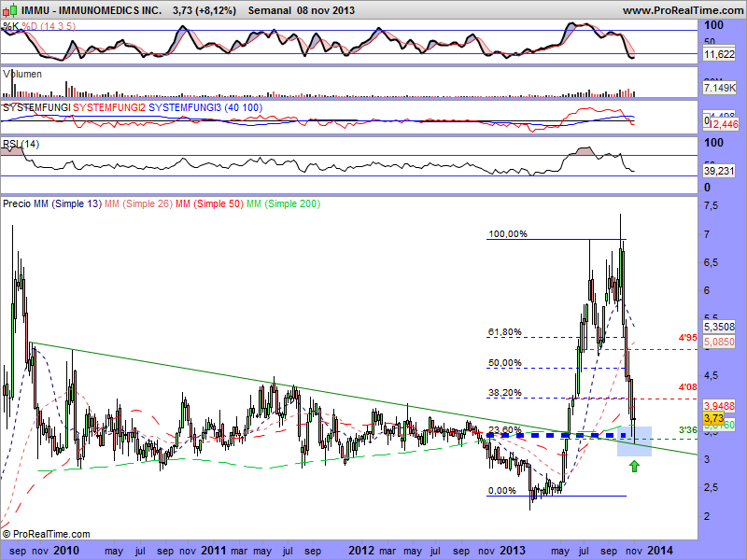Click the volume value 7.149K
Image resolution: width=747 pixels, height=560 pixels.
(719, 88)
